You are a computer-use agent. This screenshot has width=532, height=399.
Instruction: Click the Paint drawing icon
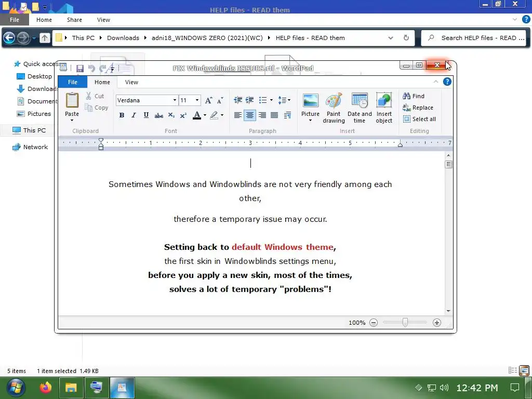pyautogui.click(x=334, y=100)
